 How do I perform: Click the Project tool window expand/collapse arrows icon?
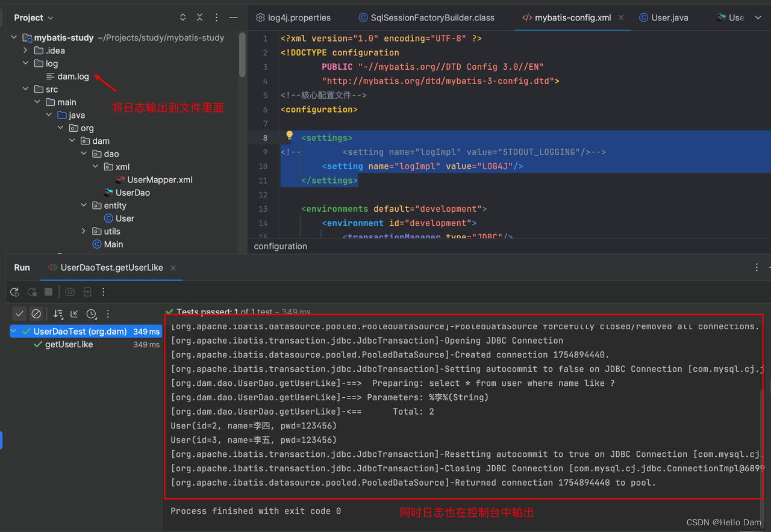(x=183, y=17)
